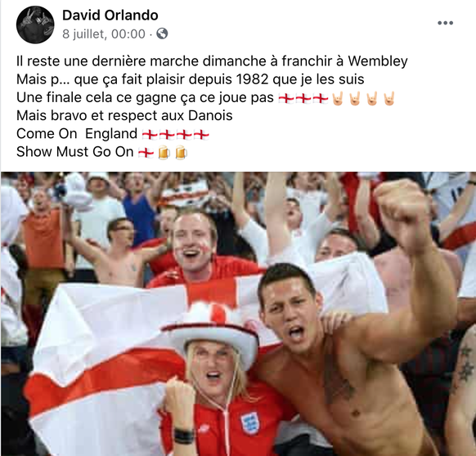Viewport: 476px width, 456px height.
Task: Click the line Mais bravo et respect aux Danois
Action: 124,115
